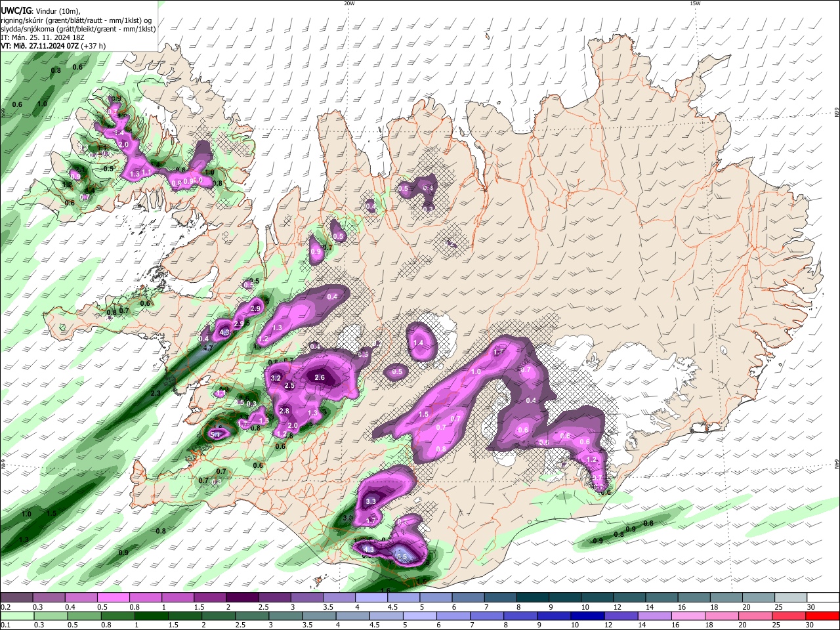840x630 pixels.
Task: Click the "1.3" rain value in bottom-left sea
Action: coord(24,539)
